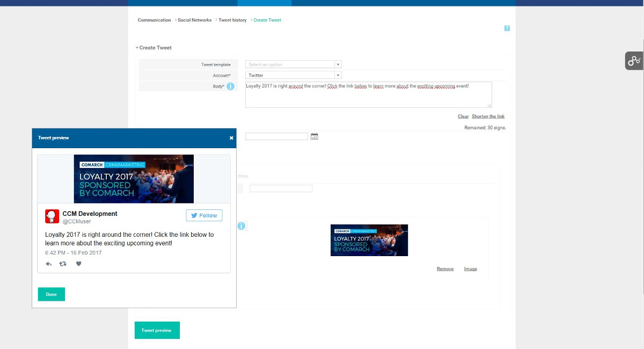This screenshot has width=644, height=349.
Task: Click inside the tweet Body text area
Action: tap(368, 95)
